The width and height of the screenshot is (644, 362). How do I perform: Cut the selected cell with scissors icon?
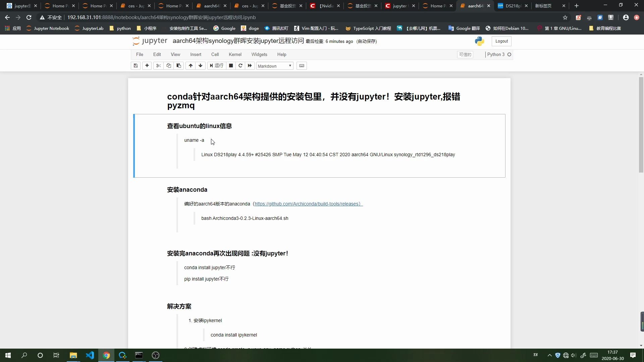pyautogui.click(x=158, y=66)
